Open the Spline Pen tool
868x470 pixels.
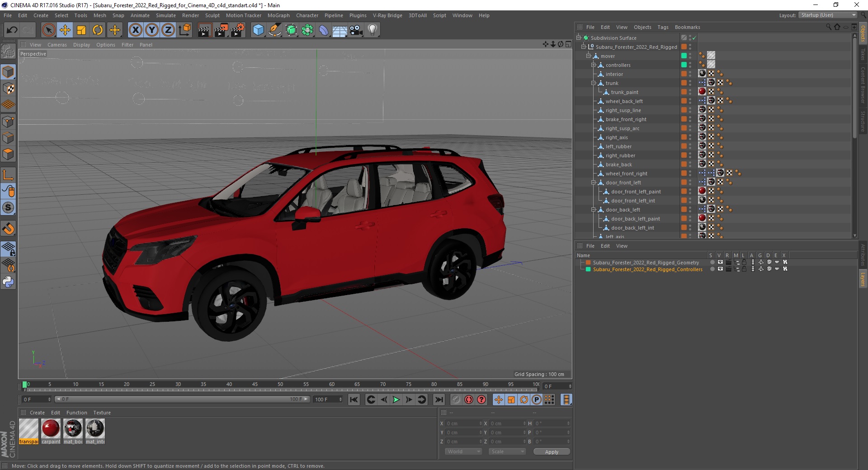click(274, 30)
